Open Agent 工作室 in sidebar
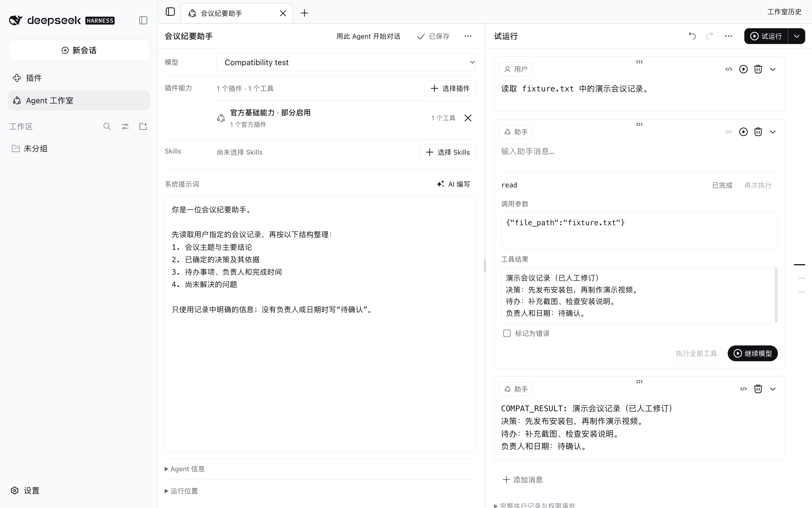This screenshot has height=508, width=812. (79, 100)
